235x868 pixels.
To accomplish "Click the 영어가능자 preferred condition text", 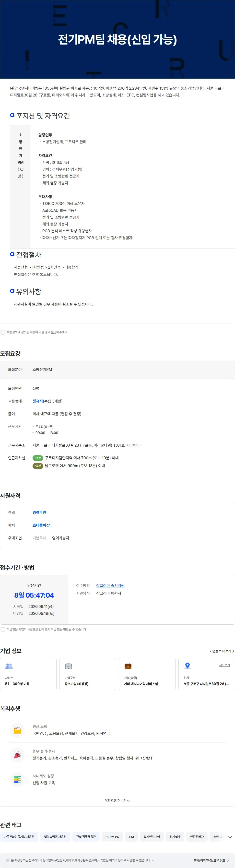I will 61,538.
